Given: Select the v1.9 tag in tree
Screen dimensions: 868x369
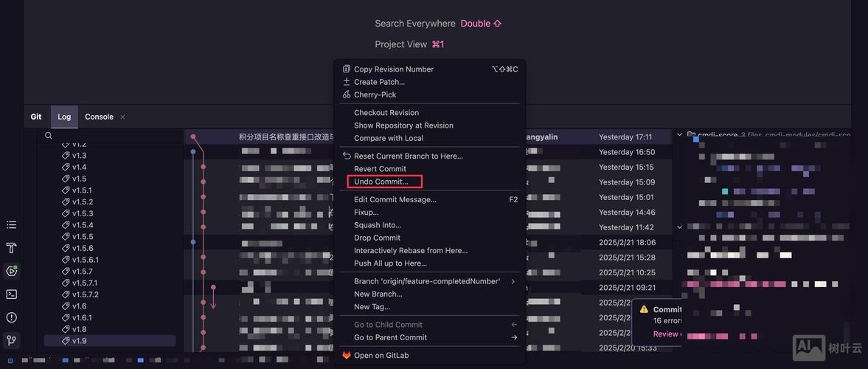Looking at the screenshot, I should [79, 341].
